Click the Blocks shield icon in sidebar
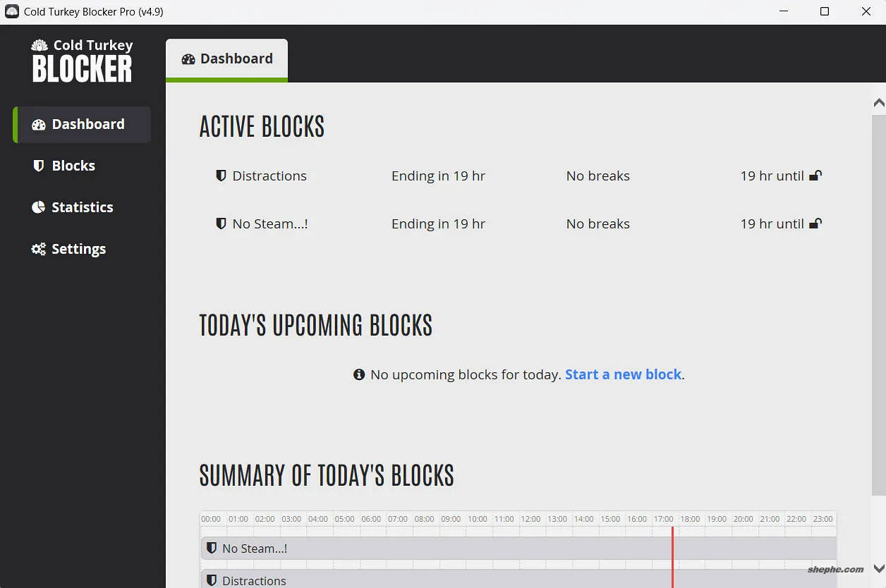The image size is (886, 588). click(39, 166)
